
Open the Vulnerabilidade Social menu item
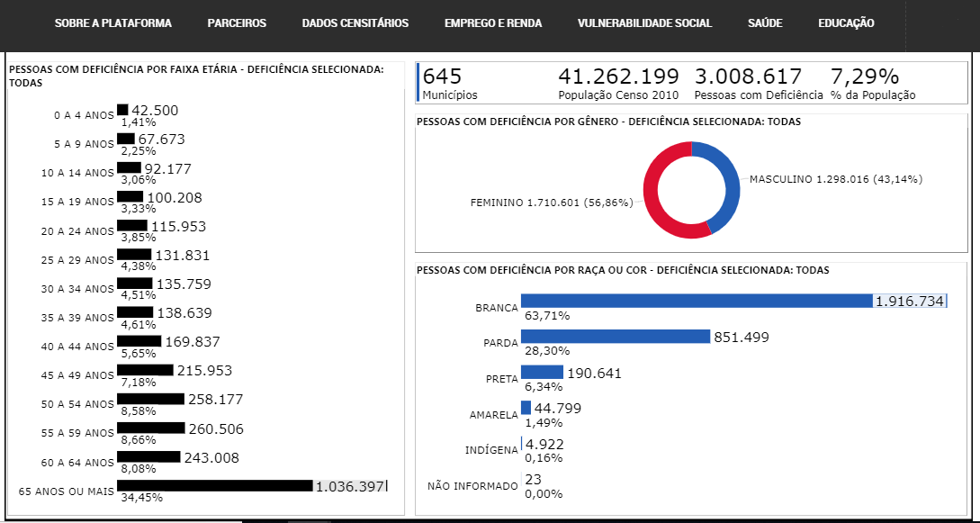644,23
